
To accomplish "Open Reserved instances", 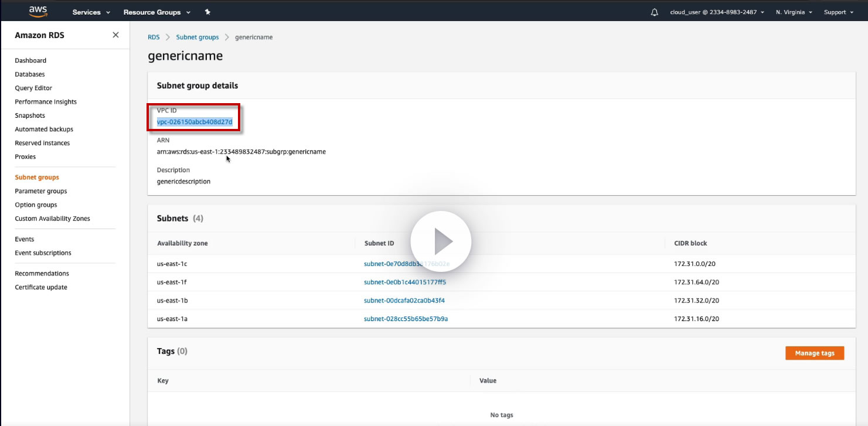I will coord(42,143).
